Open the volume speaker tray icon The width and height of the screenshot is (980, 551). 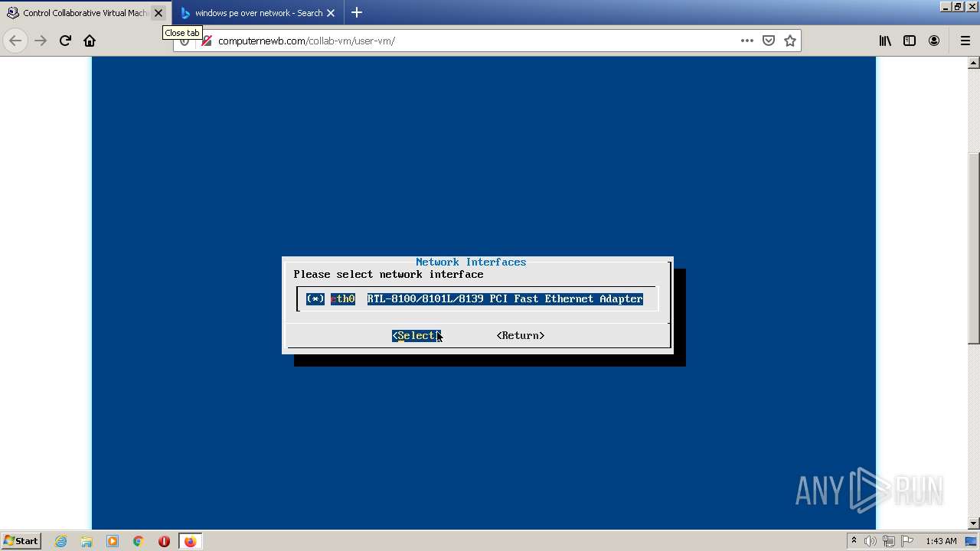(x=871, y=541)
